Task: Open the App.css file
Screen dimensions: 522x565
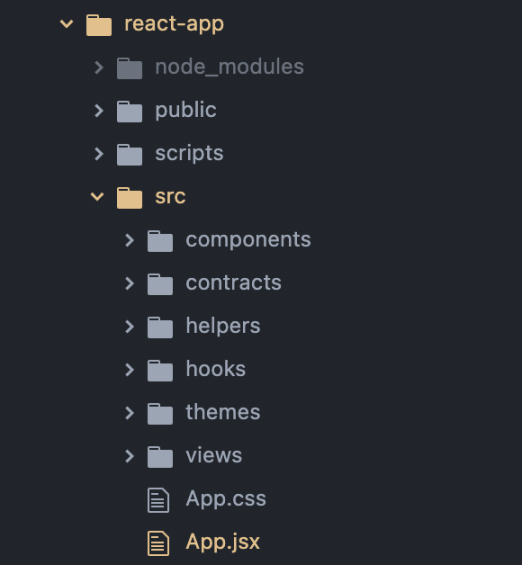Action: [226, 499]
